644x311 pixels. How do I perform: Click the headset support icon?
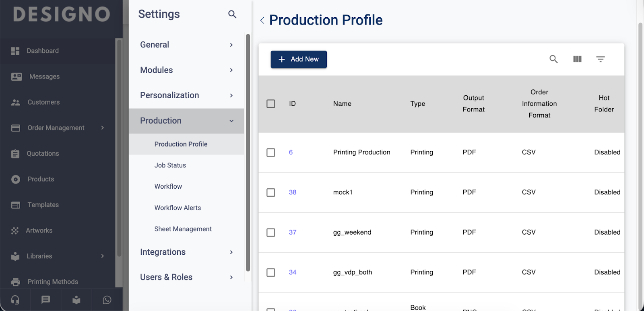point(15,300)
